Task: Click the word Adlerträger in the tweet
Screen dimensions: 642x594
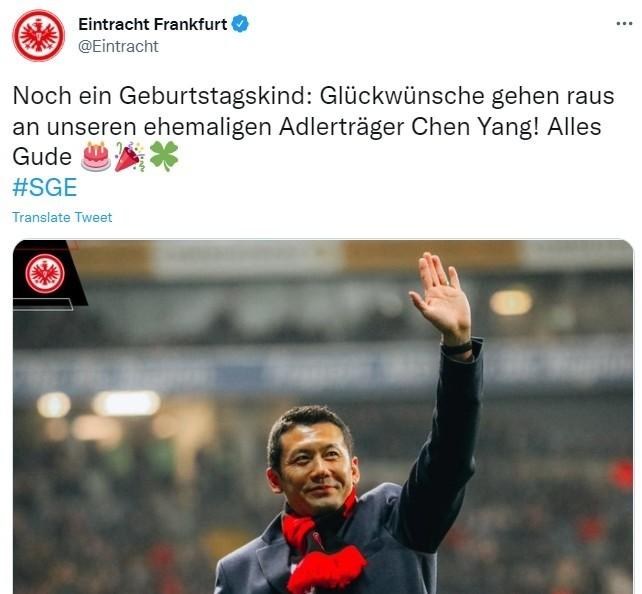Action: coord(341,126)
